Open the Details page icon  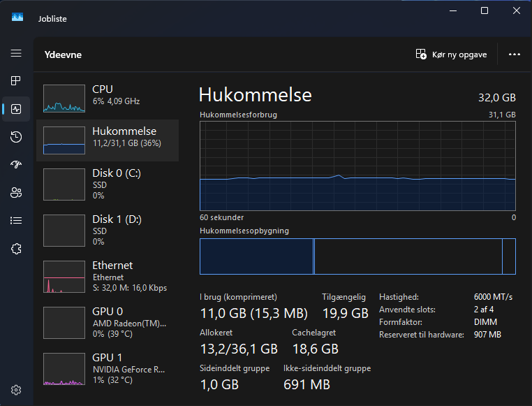point(16,221)
